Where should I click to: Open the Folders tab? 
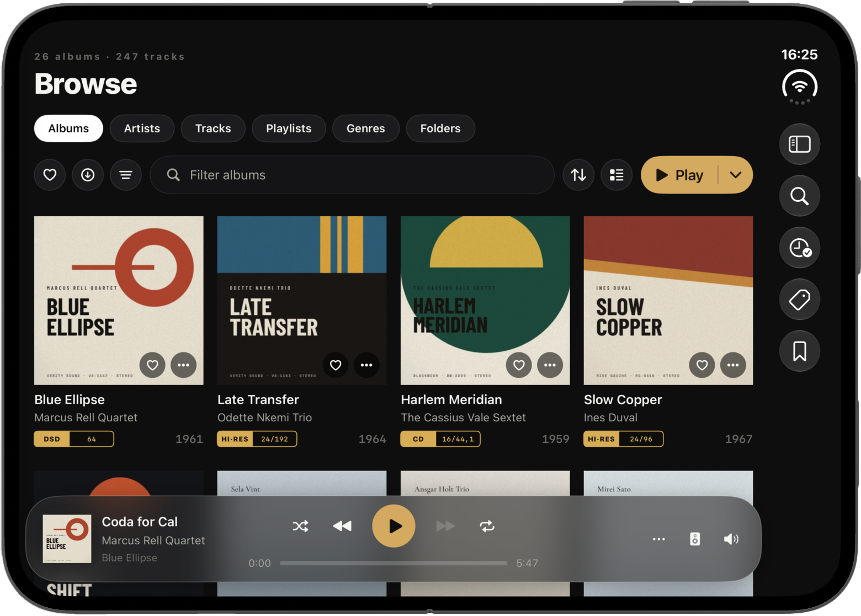[x=440, y=128]
